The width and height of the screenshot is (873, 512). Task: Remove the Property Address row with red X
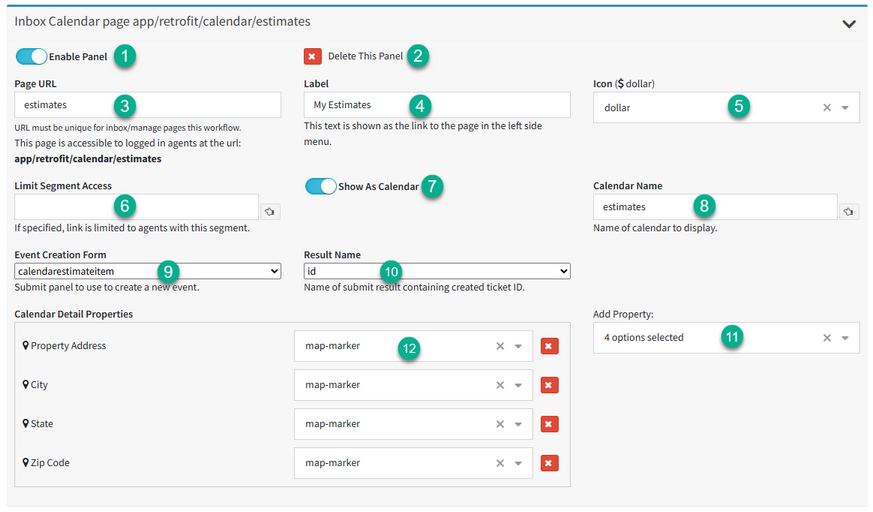point(550,346)
